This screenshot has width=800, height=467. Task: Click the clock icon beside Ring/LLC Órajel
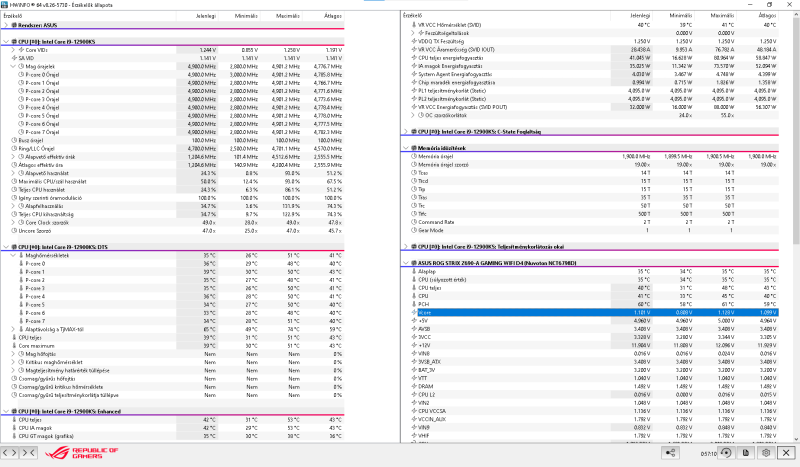[14, 149]
